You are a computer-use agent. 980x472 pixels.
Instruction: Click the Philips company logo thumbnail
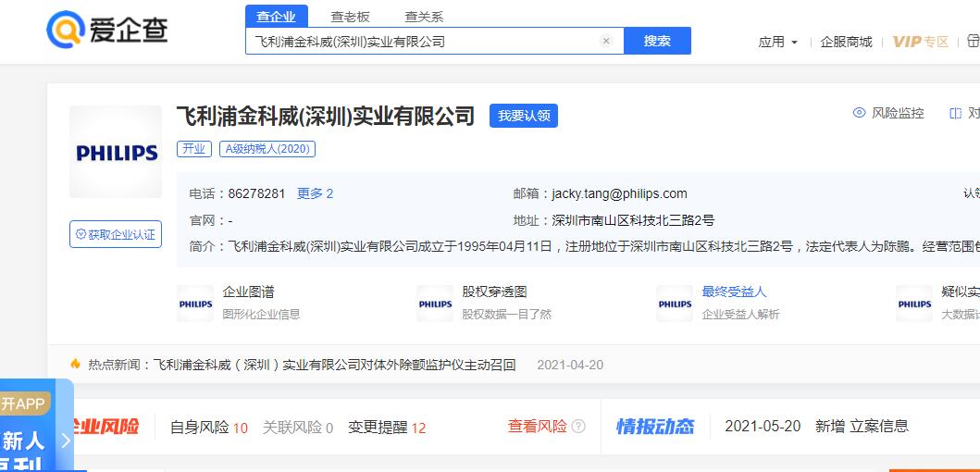pyautogui.click(x=116, y=153)
